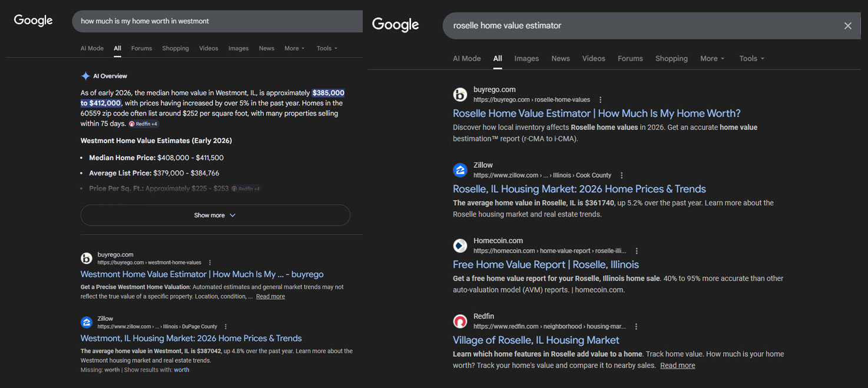Follow Read more in buyrego Westmont snippet
Image resolution: width=868 pixels, height=388 pixels.
point(270,297)
